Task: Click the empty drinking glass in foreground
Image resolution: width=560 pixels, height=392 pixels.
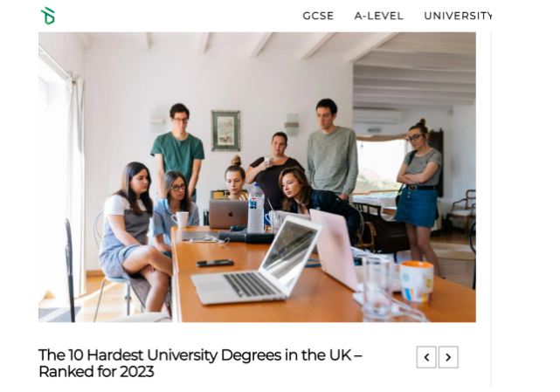Action: (377, 287)
